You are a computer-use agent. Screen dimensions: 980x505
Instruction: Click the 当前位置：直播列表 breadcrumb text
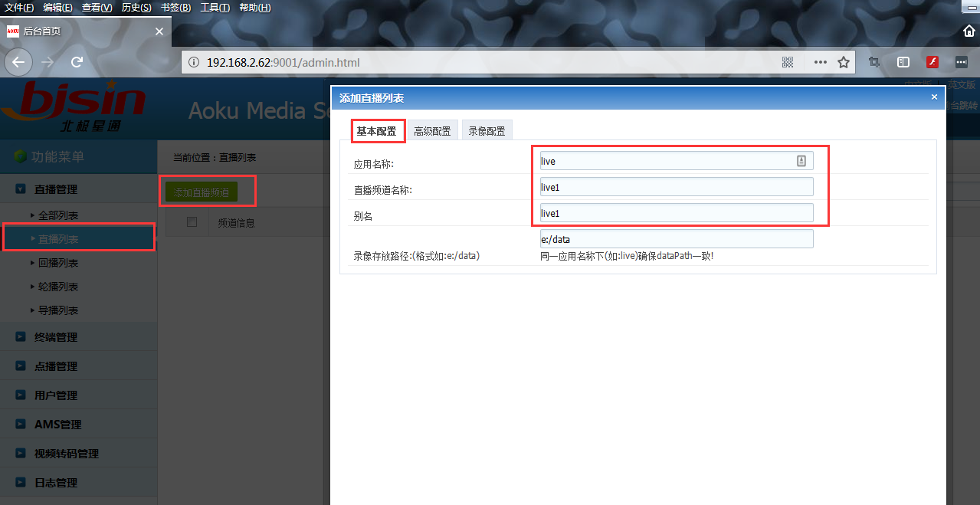coord(215,157)
